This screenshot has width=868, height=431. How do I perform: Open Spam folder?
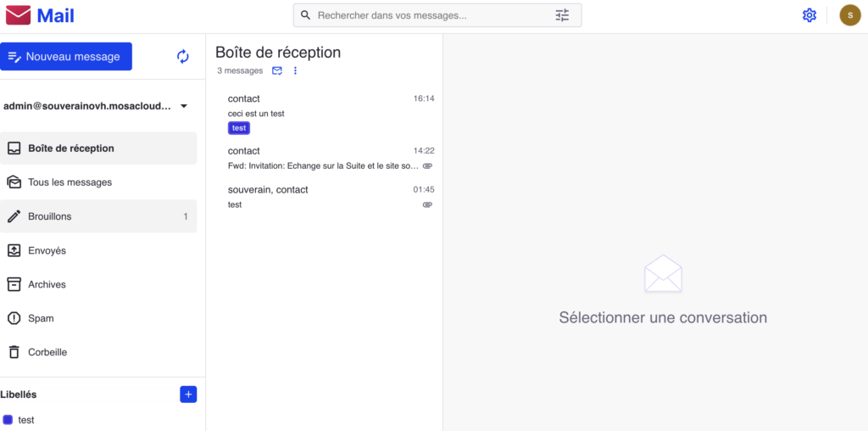click(x=98, y=318)
